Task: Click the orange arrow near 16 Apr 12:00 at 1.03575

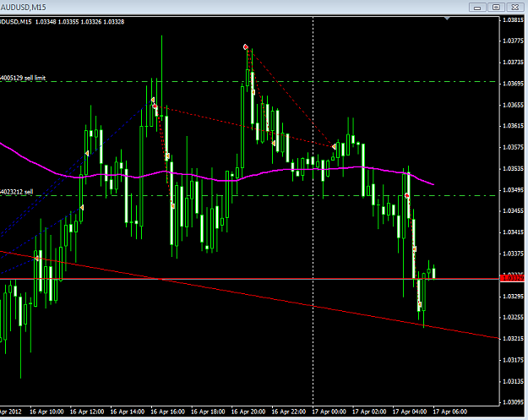Action: [87, 153]
